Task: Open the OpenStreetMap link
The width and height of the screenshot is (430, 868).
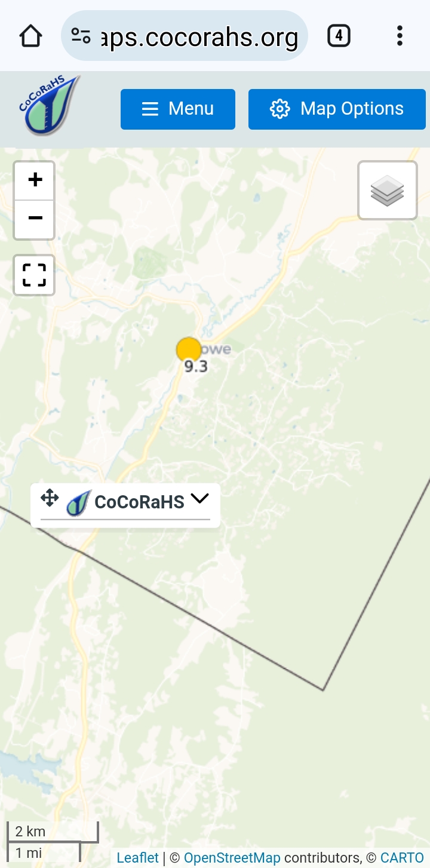Action: pos(232,858)
